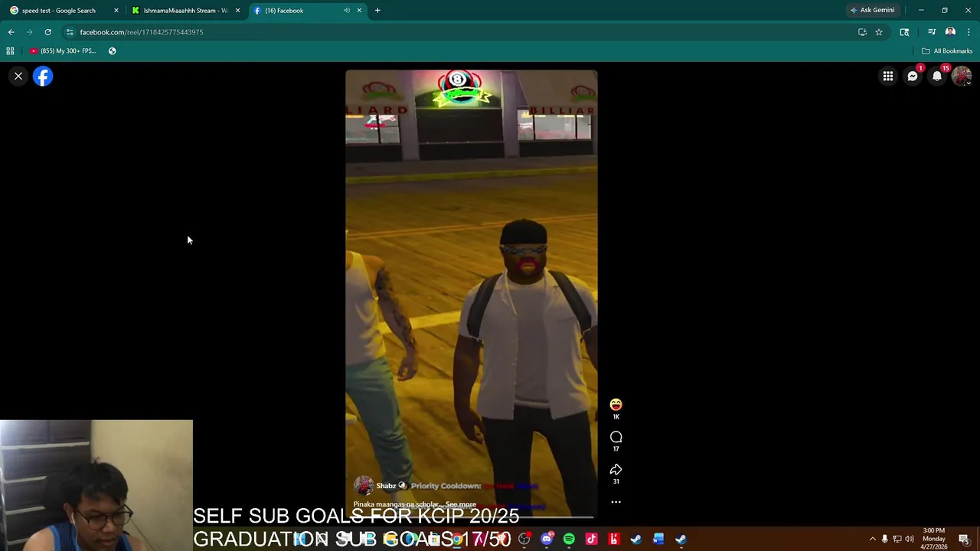Screen dimensions: 980x551
Task: Mute the Facebook tab audio icon
Action: tap(347, 11)
